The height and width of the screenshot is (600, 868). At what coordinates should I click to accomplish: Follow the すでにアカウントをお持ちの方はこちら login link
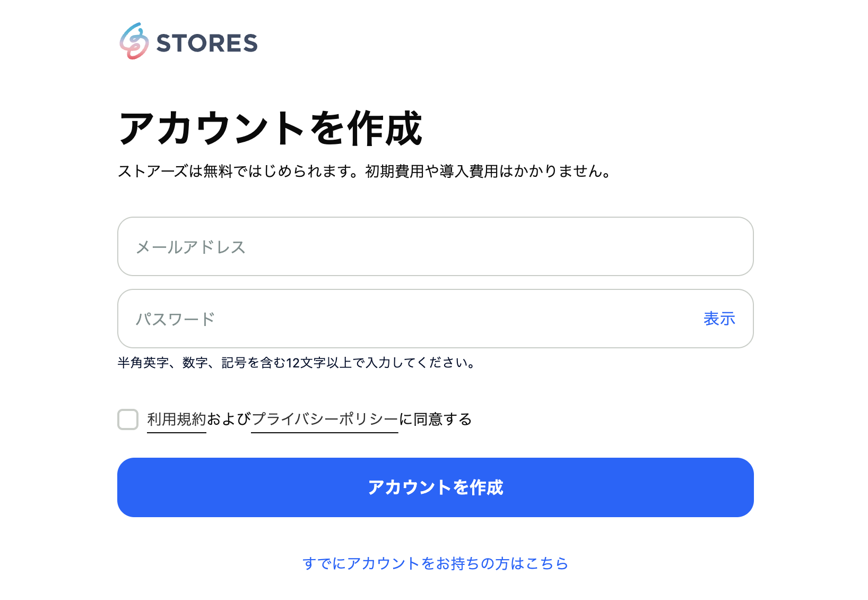point(435,563)
